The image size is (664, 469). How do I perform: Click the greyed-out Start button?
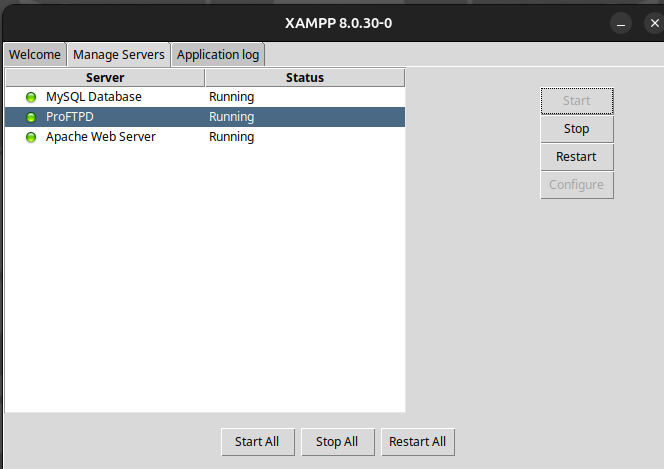(x=577, y=101)
